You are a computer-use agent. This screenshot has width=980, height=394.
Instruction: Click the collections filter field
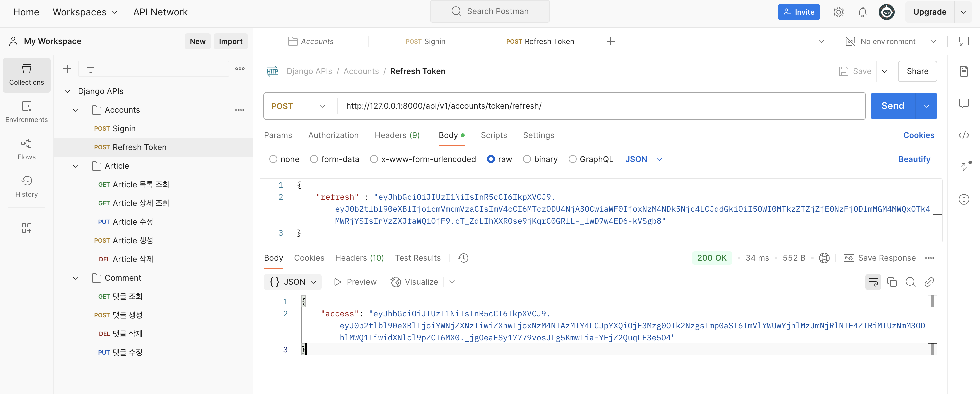(153, 69)
